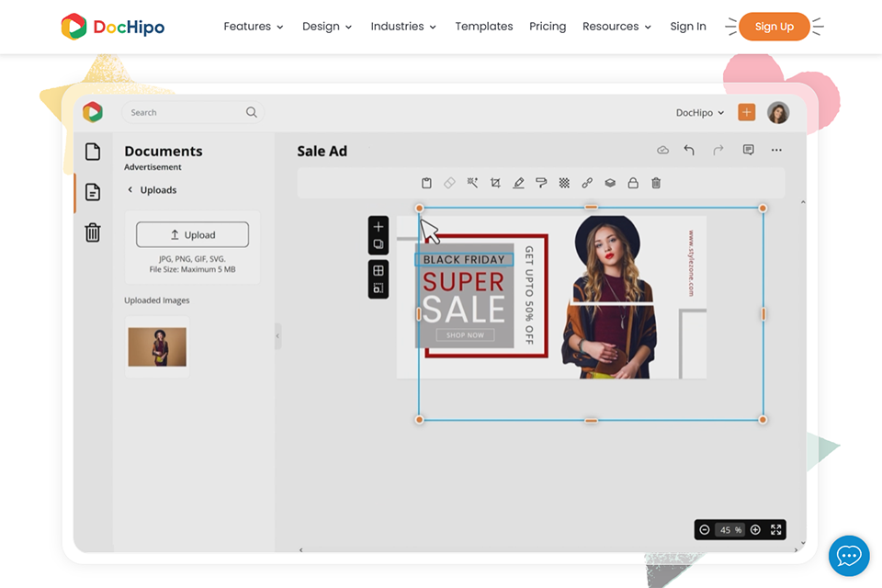The image size is (882, 588).
Task: Select the uploaded woman image thumbnail
Action: [157, 347]
